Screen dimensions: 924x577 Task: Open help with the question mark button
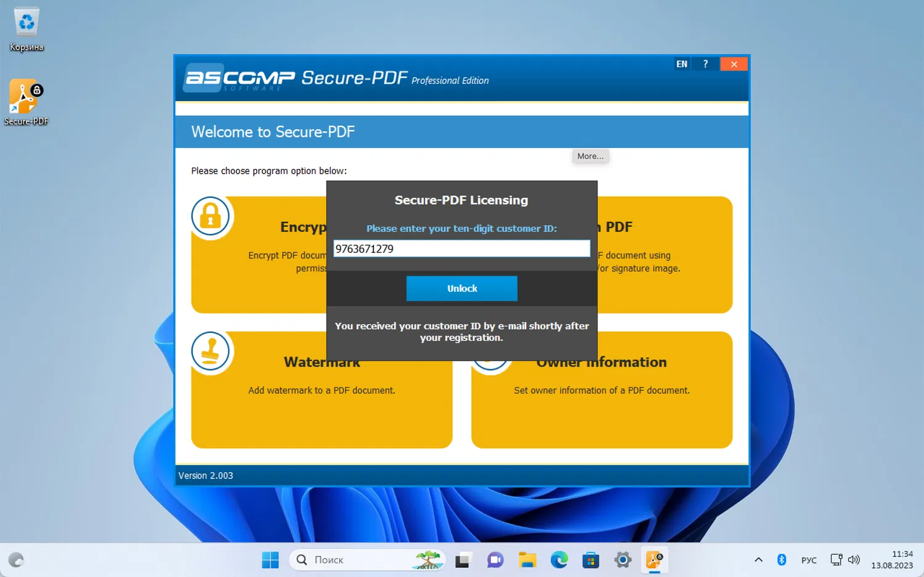[705, 64]
